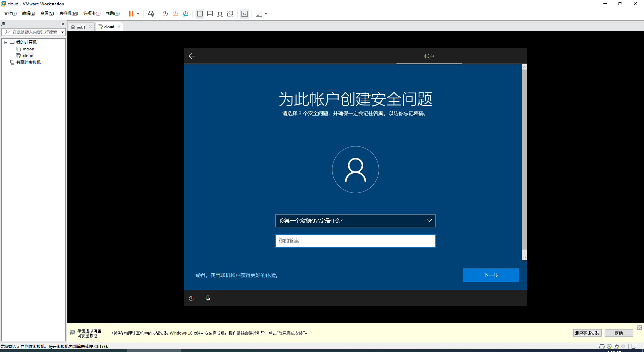The height and width of the screenshot is (352, 644).
Task: Go back with the arrow in the setup header
Action: coord(192,56)
